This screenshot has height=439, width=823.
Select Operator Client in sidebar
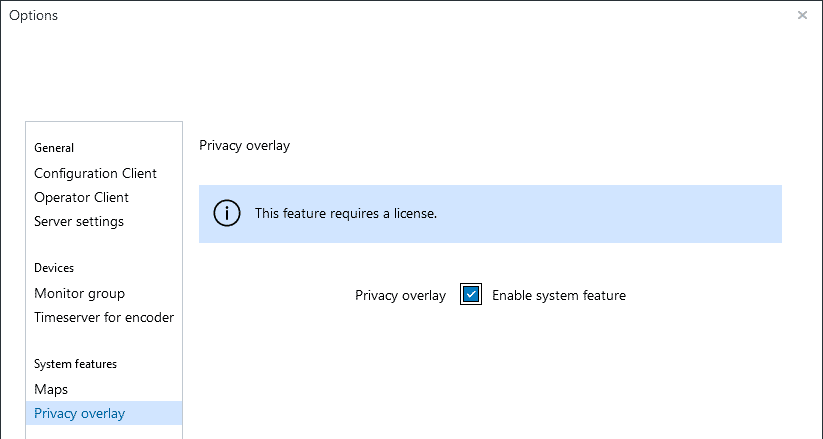pos(81,197)
